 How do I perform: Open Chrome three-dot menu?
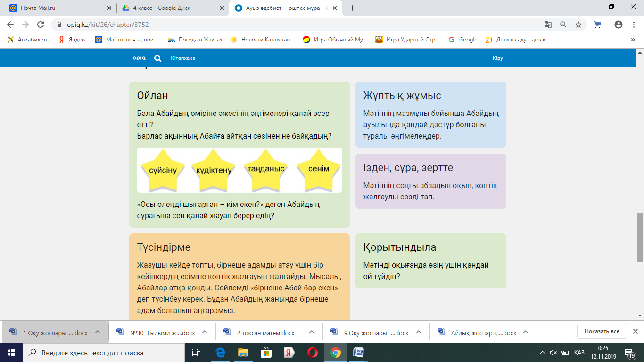click(x=633, y=25)
